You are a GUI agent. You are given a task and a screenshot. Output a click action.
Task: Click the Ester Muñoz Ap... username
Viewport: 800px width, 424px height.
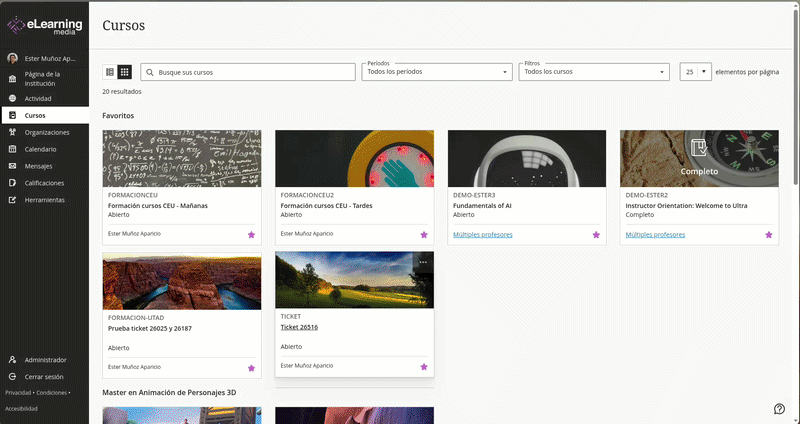click(50, 59)
